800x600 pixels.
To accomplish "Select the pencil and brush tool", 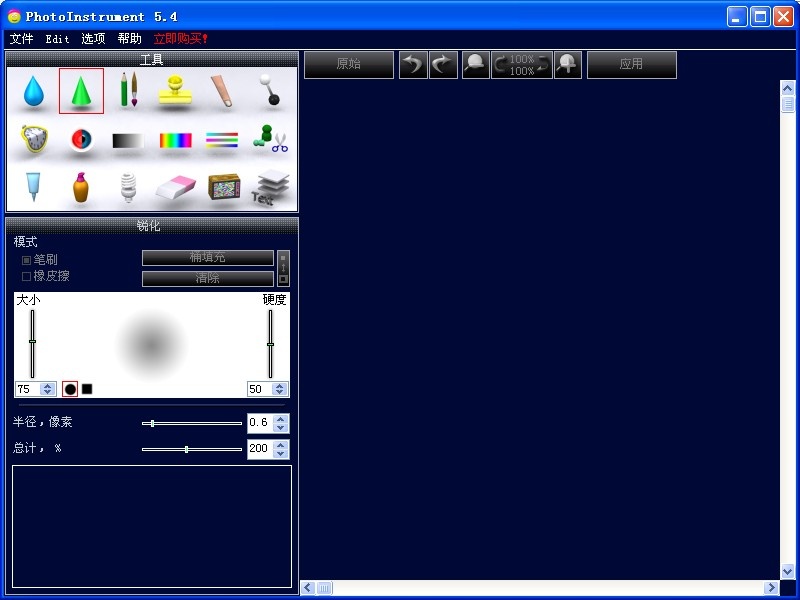I will click(x=129, y=89).
